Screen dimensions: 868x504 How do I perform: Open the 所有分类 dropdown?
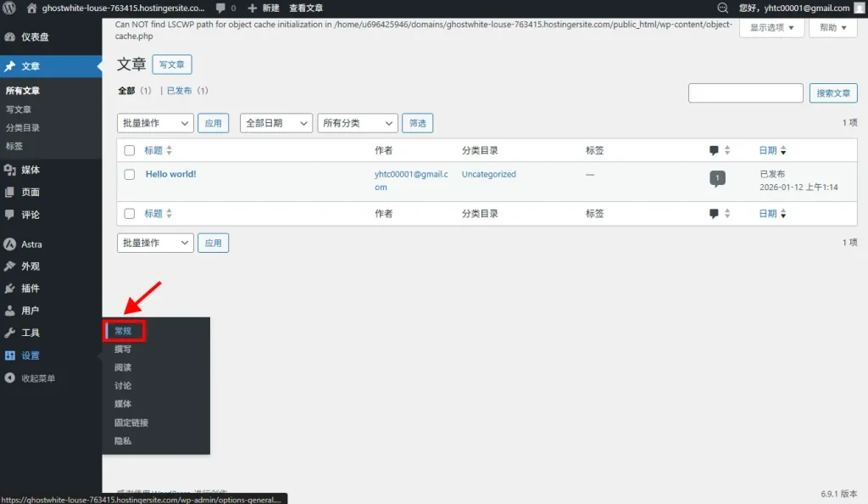click(357, 123)
